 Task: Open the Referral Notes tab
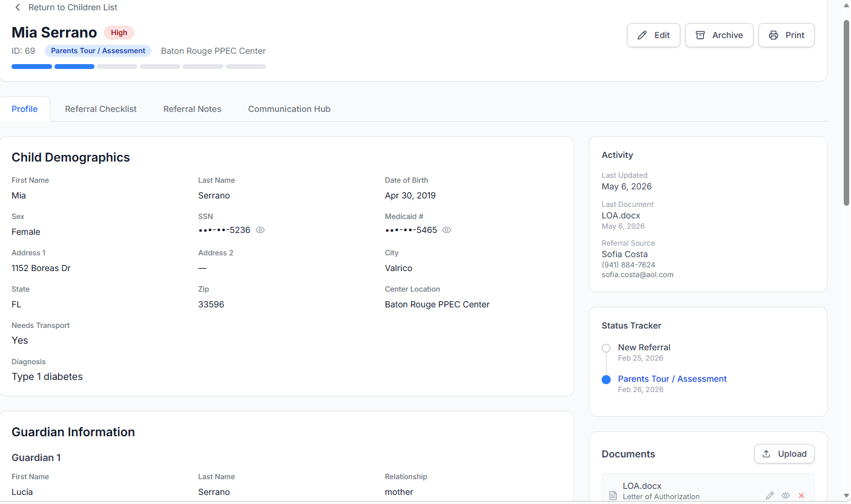coord(192,109)
